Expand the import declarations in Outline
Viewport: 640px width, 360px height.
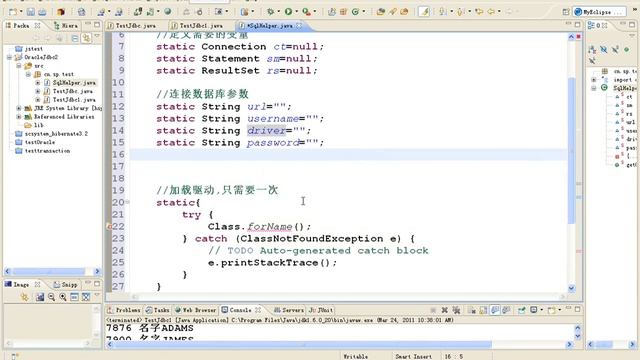coord(594,80)
